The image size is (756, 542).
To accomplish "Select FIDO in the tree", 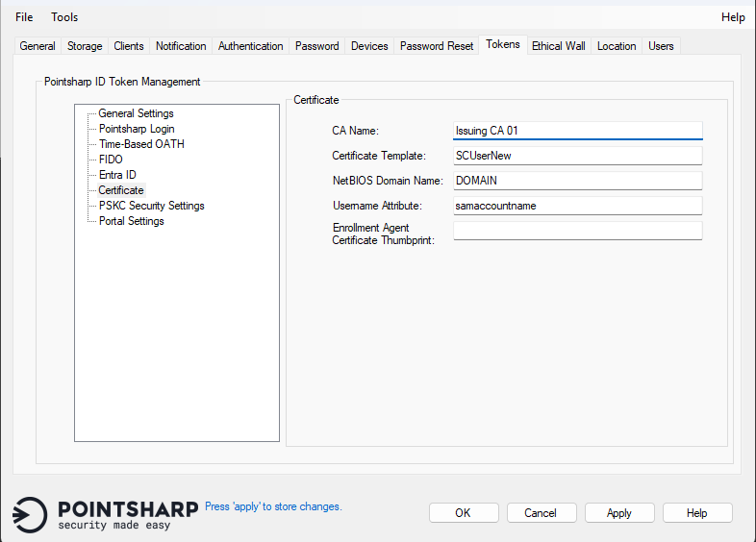I will pos(111,160).
